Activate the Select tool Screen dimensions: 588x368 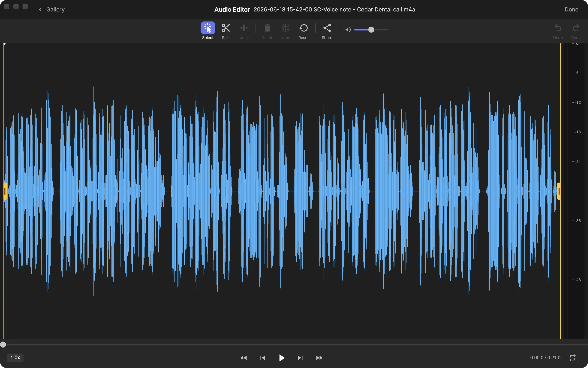click(x=208, y=31)
